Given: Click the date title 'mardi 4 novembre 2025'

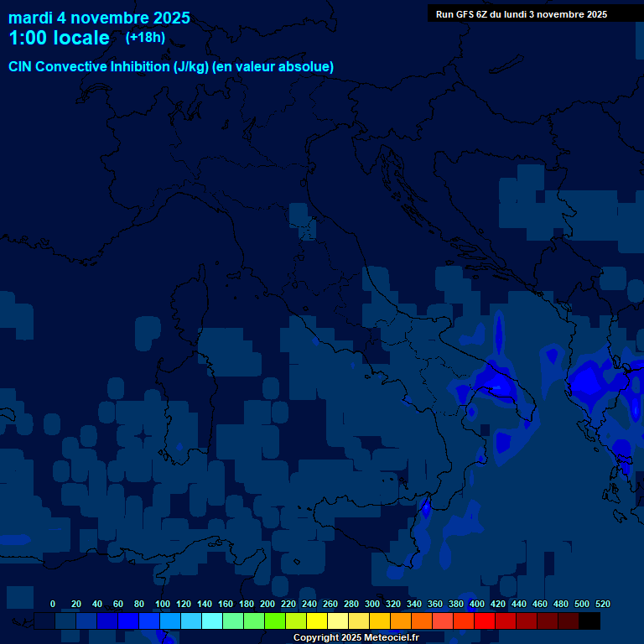Looking at the screenshot, I should 99,18.
